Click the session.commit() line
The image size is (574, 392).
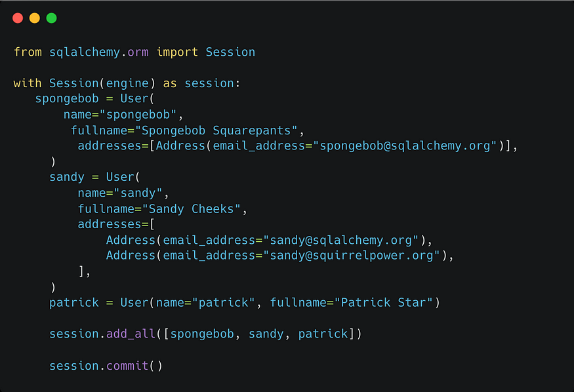pyautogui.click(x=106, y=366)
